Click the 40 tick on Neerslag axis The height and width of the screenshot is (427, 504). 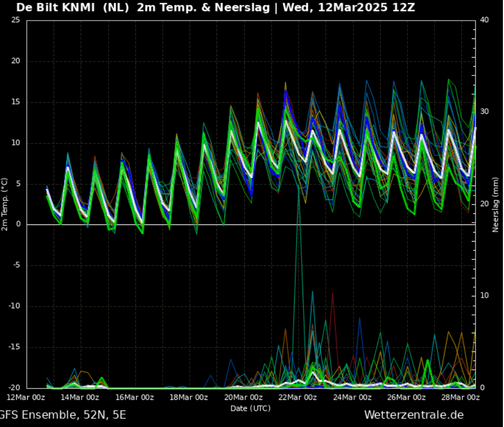(484, 21)
